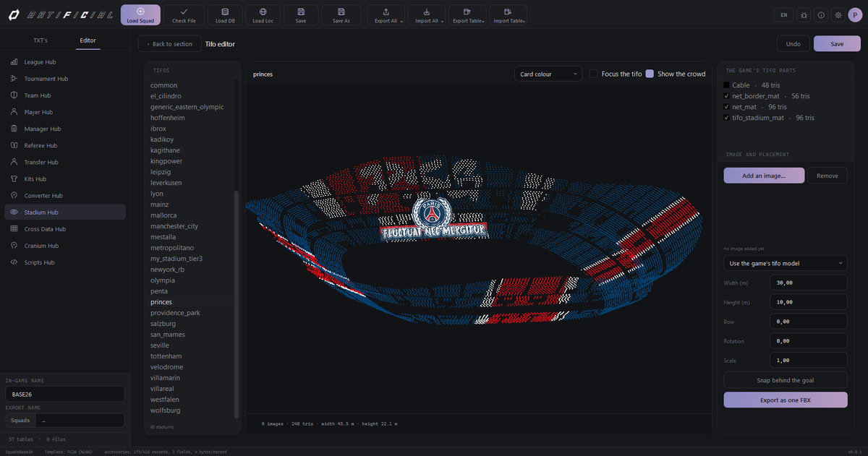Open Player Hub
The height and width of the screenshot is (456, 868).
coord(65,112)
